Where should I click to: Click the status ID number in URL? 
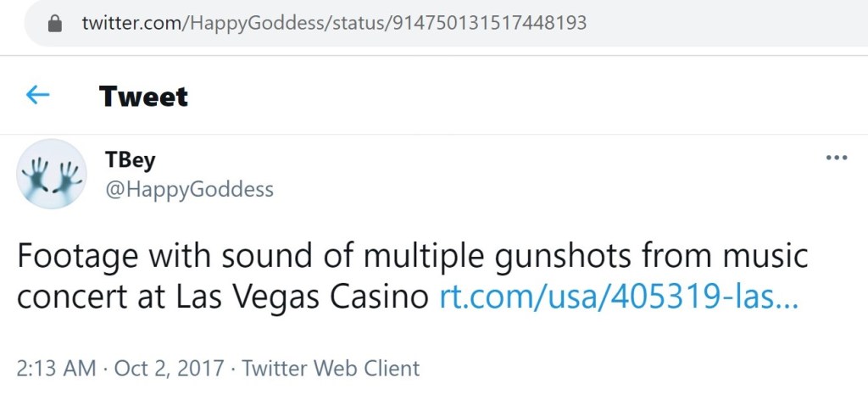pyautogui.click(x=487, y=23)
